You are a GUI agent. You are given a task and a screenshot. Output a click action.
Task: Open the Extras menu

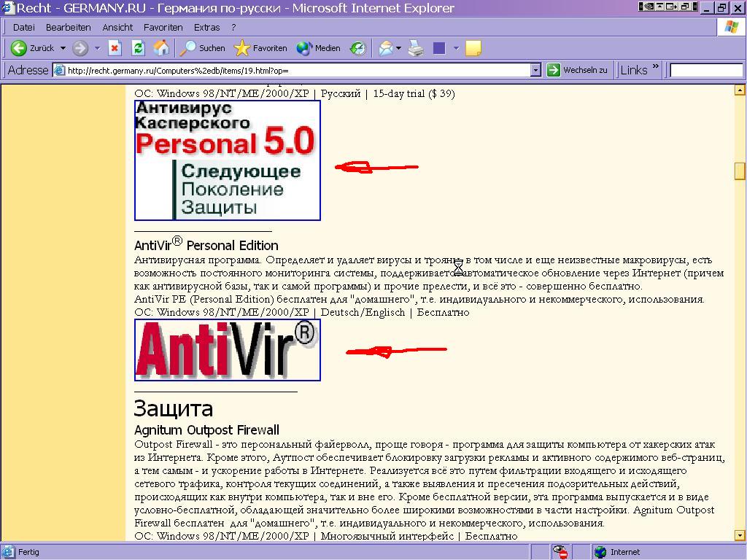coord(206,27)
